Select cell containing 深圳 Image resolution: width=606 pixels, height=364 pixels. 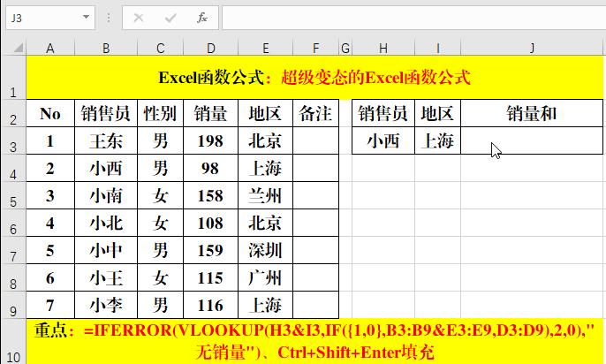[266, 250]
